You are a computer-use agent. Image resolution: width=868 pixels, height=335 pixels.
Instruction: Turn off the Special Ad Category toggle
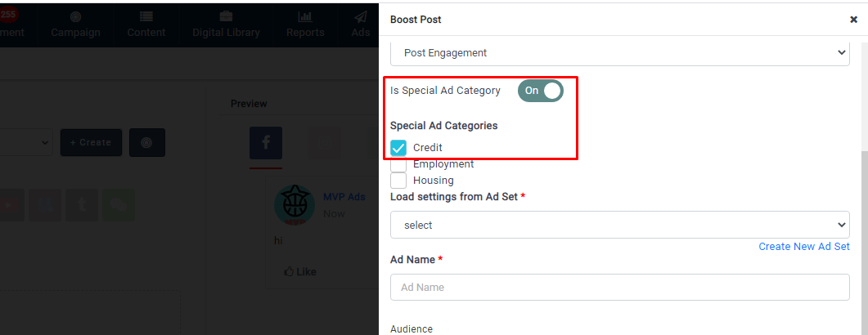click(541, 91)
